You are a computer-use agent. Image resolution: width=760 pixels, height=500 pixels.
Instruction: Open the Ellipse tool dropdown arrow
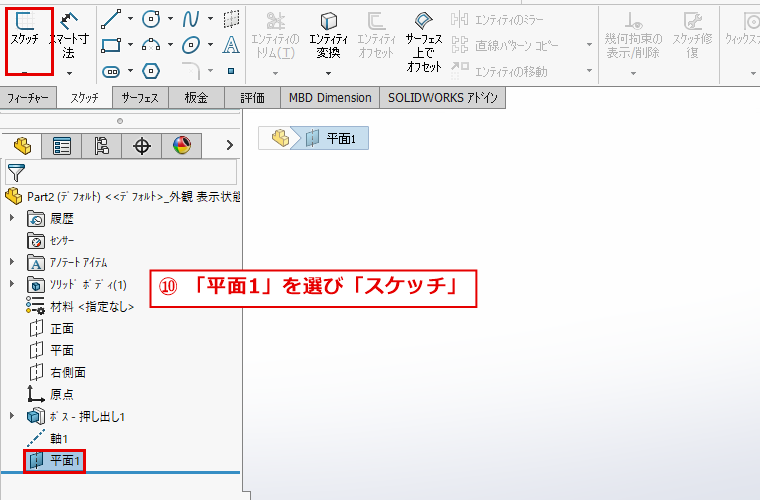[210, 45]
